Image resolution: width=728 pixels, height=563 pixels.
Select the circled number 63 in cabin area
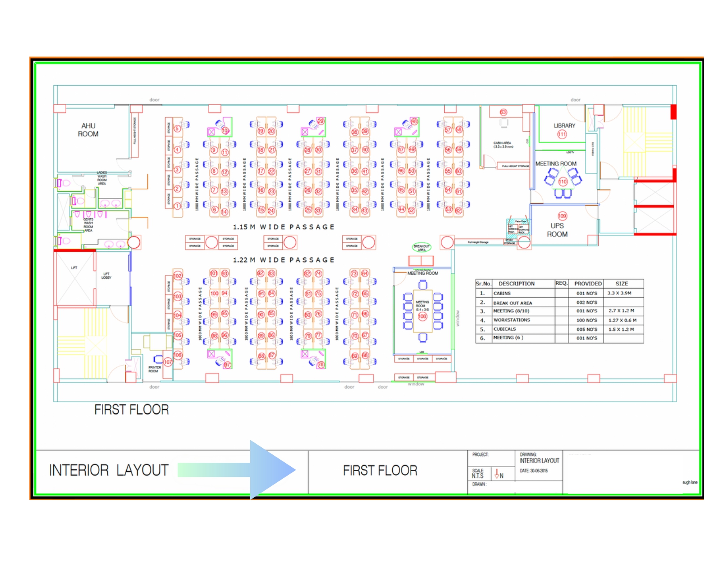click(x=503, y=112)
